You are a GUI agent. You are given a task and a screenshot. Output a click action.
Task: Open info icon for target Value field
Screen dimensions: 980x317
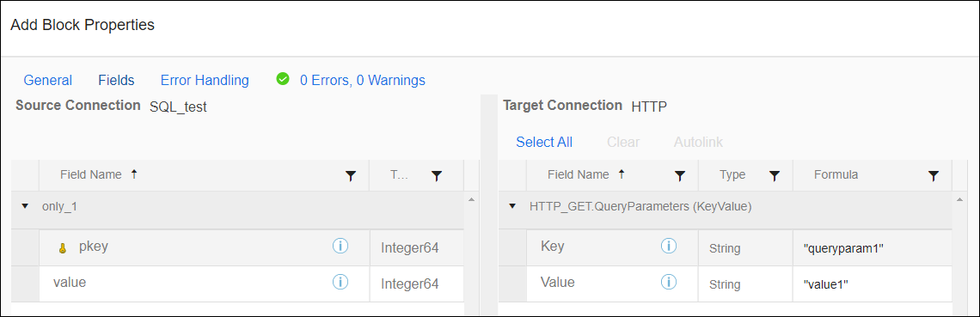pyautogui.click(x=669, y=283)
